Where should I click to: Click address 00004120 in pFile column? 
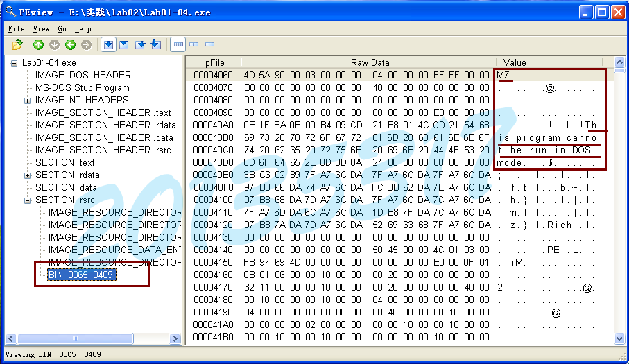[x=213, y=225]
